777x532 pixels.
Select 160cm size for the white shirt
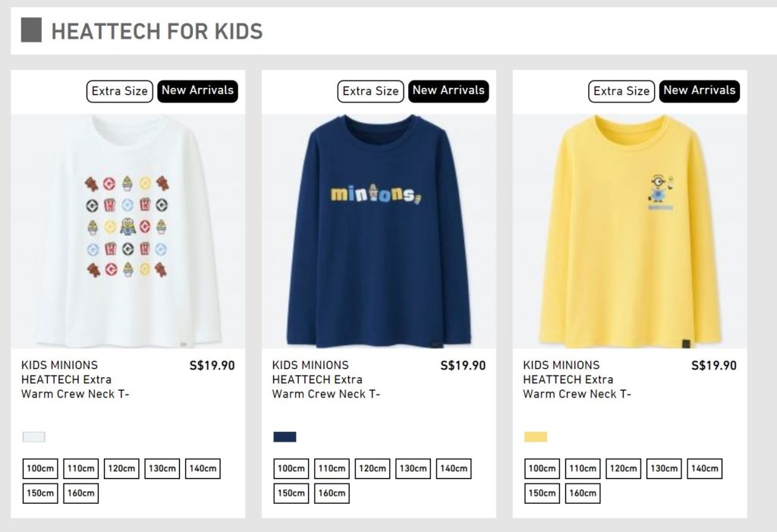[80, 493]
